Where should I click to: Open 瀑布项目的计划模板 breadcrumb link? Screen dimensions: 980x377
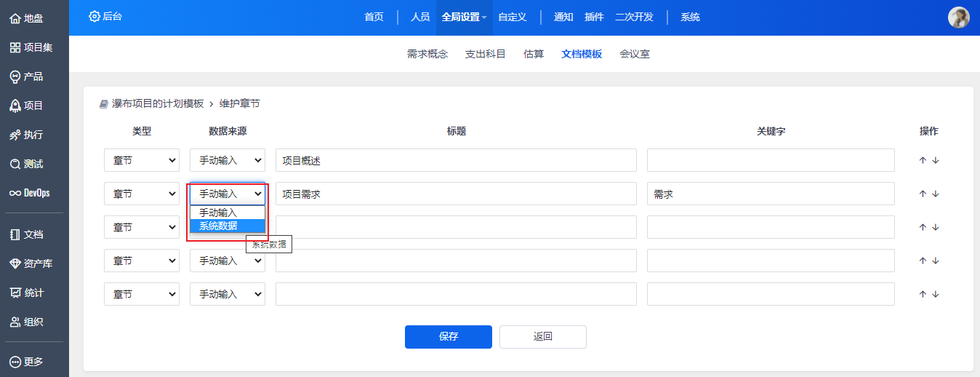pos(158,104)
